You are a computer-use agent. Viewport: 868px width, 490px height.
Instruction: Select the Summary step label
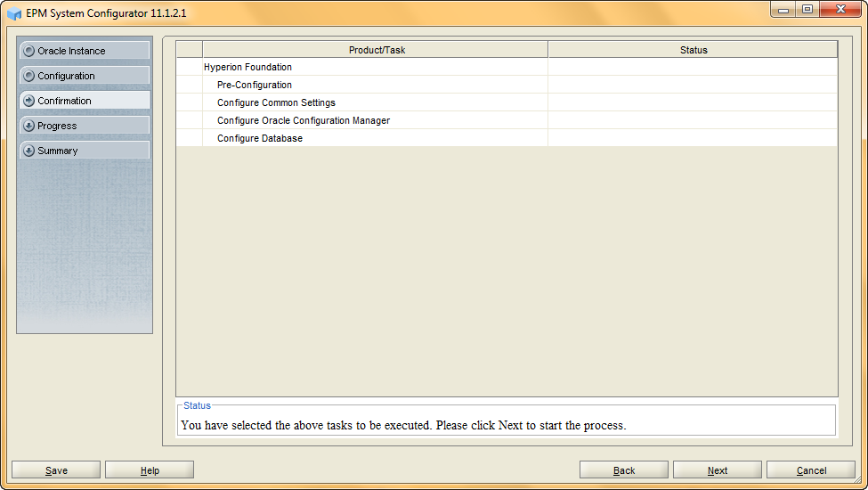click(x=58, y=151)
